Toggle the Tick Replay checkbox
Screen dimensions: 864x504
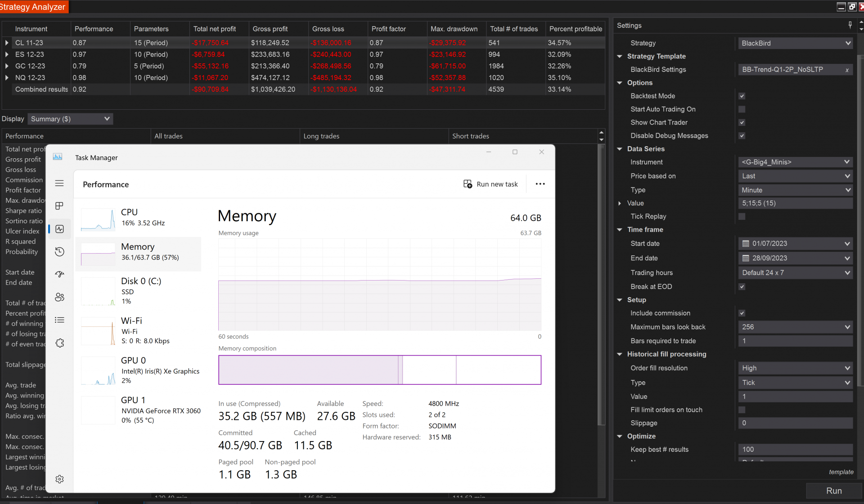(x=742, y=217)
